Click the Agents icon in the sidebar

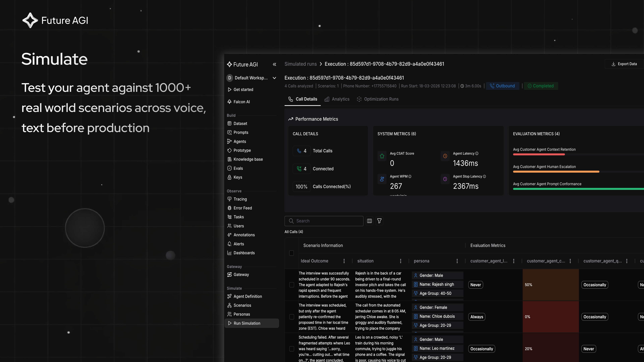(x=229, y=141)
